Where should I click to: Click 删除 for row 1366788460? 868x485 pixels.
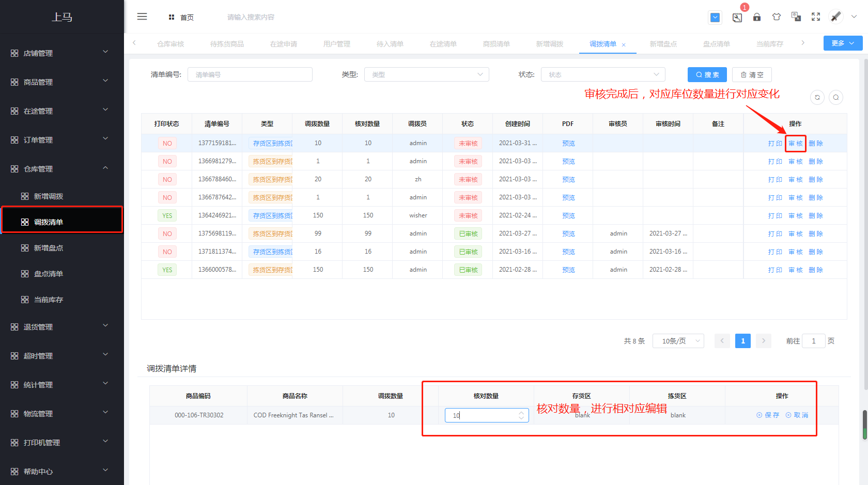[816, 180]
